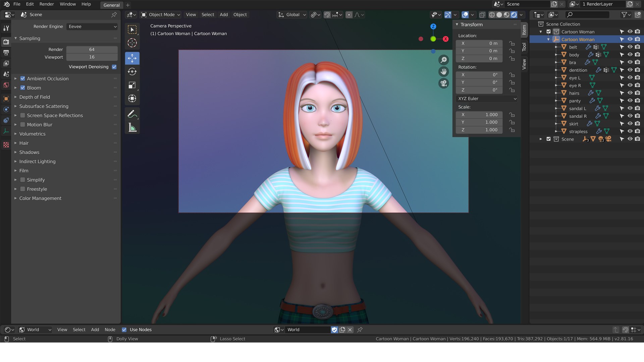Image resolution: width=644 pixels, height=362 pixels.
Task: Select the Scale tool
Action: coord(132,85)
